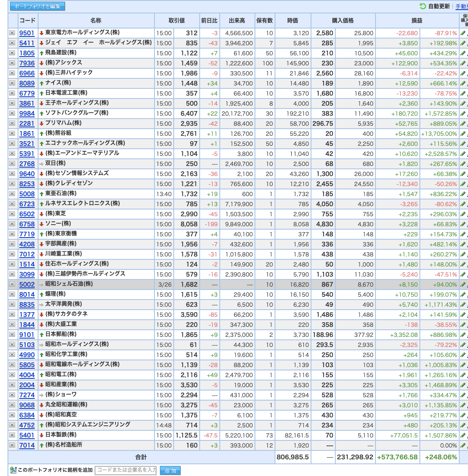Edit 東京電力 row with pencil icon

463,33
